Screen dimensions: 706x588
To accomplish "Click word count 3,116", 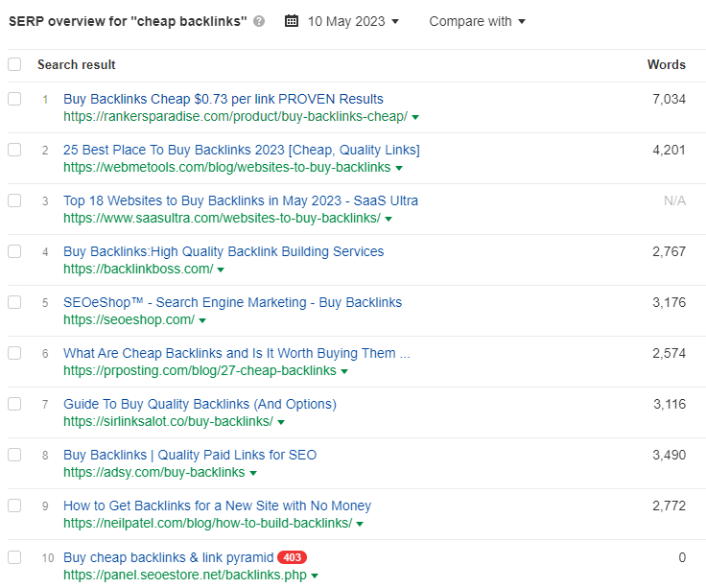I will 670,404.
